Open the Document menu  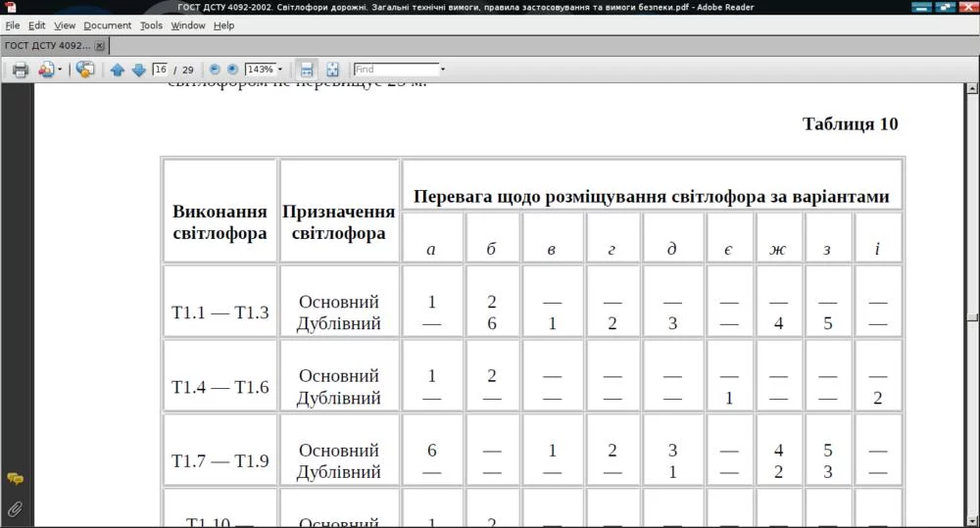(107, 25)
